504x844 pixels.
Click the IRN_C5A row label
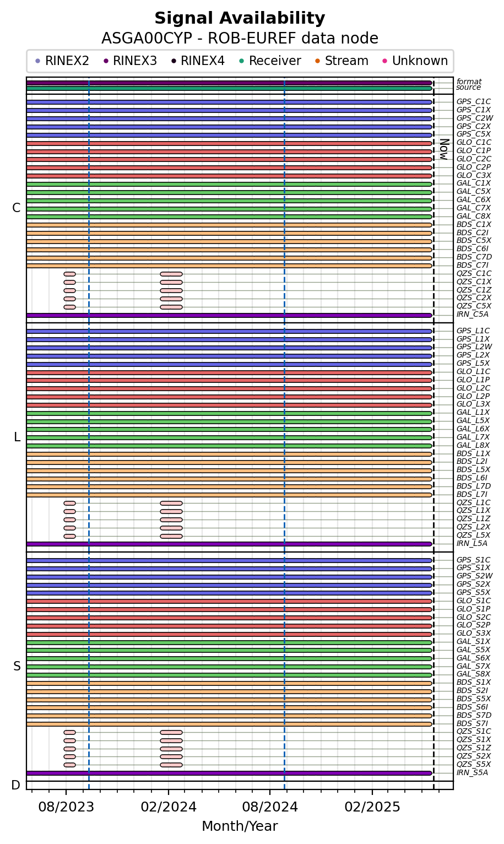coord(472,315)
